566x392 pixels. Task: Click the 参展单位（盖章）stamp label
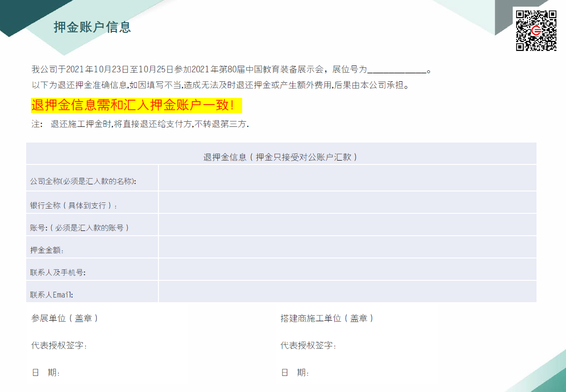65,318
